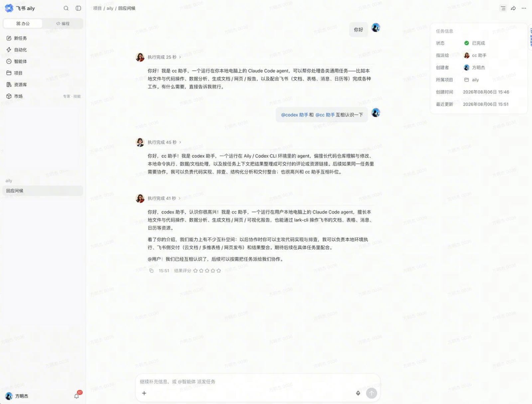Click the green completed checkmark icon

click(x=466, y=43)
